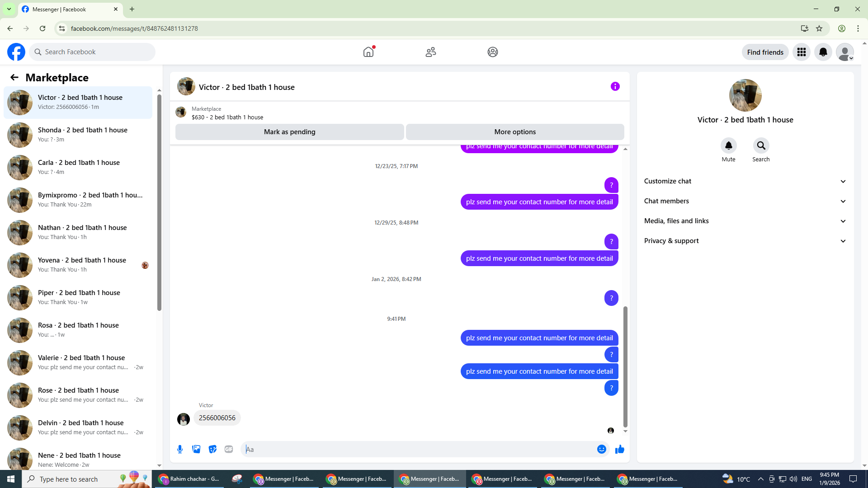Expand the Customize chat section

745,181
